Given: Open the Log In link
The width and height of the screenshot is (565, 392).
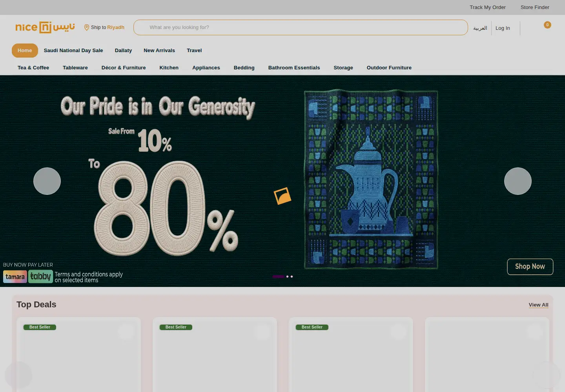Looking at the screenshot, I should 503,28.
